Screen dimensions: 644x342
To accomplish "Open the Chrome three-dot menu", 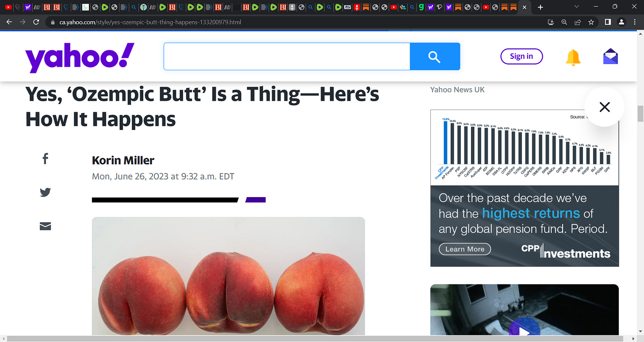I will 635,22.
